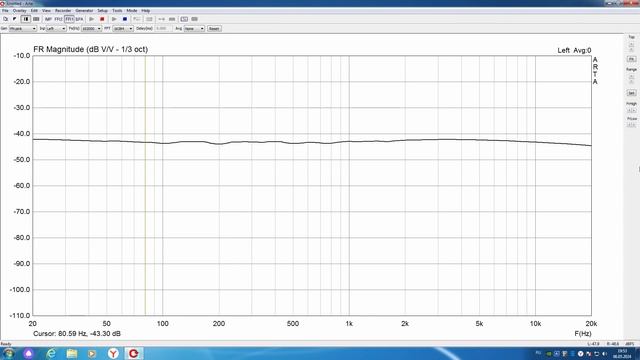The width and height of the screenshot is (640, 360).
Task: Click the left arrow under Fscroll
Action: pos(629,125)
